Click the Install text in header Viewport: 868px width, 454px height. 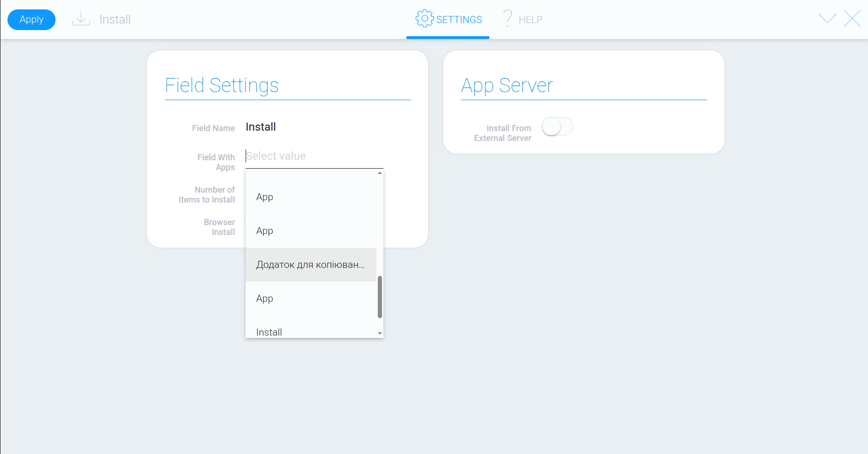(x=115, y=19)
